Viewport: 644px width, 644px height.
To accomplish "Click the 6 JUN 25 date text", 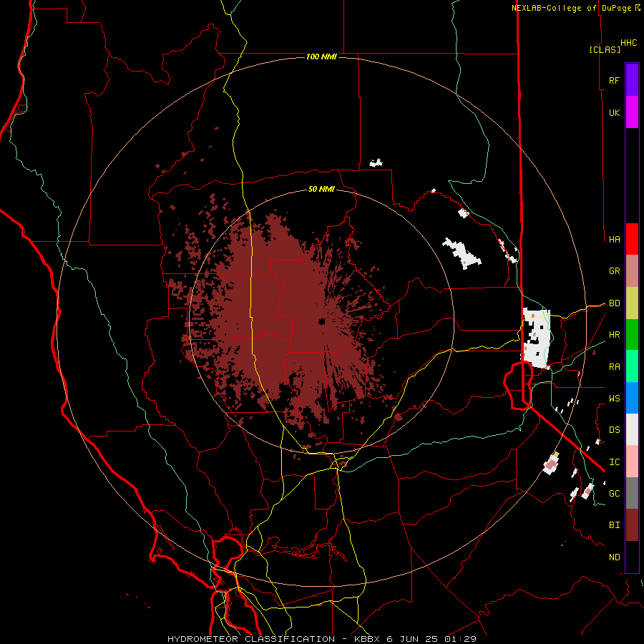I will pyautogui.click(x=412, y=639).
